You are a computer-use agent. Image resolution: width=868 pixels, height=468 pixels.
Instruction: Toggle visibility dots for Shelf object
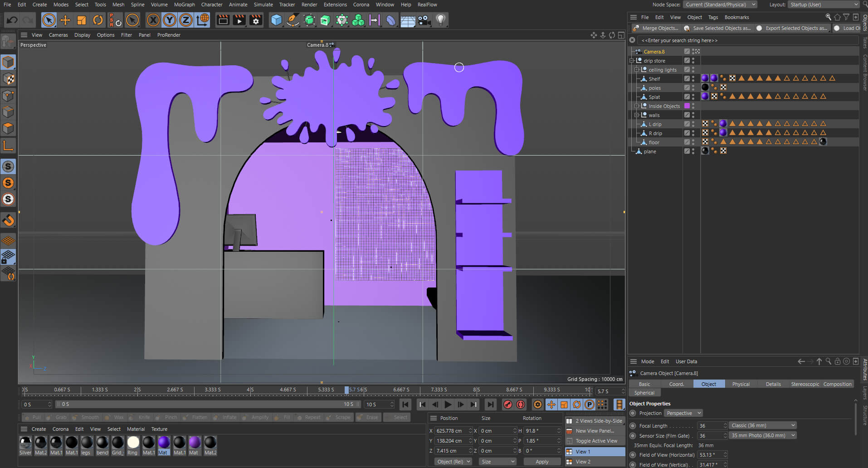(x=693, y=78)
